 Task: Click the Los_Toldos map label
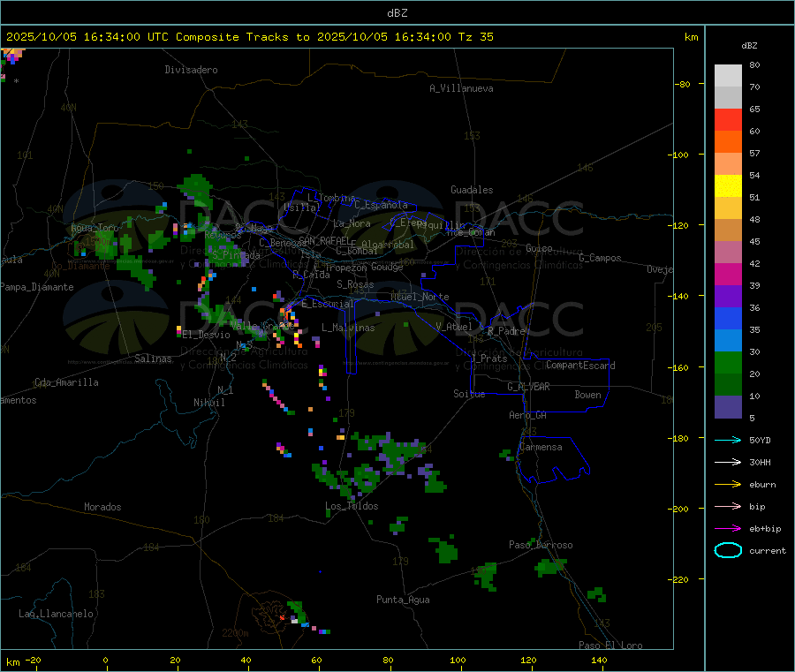click(x=352, y=506)
